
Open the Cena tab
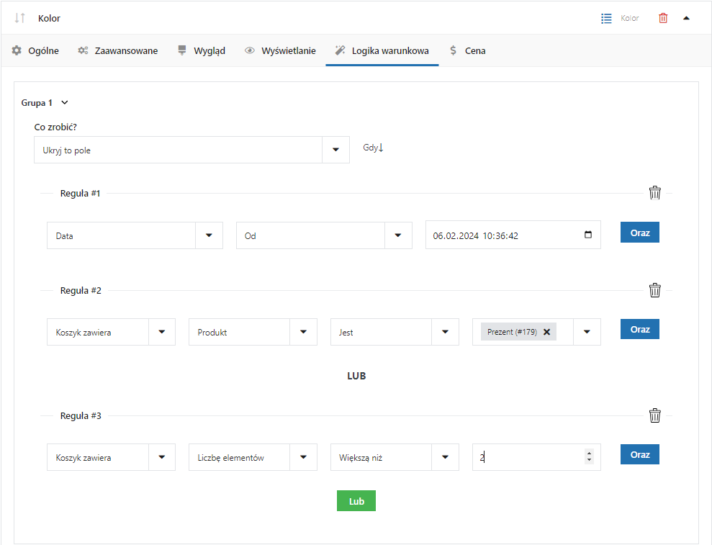click(x=467, y=50)
